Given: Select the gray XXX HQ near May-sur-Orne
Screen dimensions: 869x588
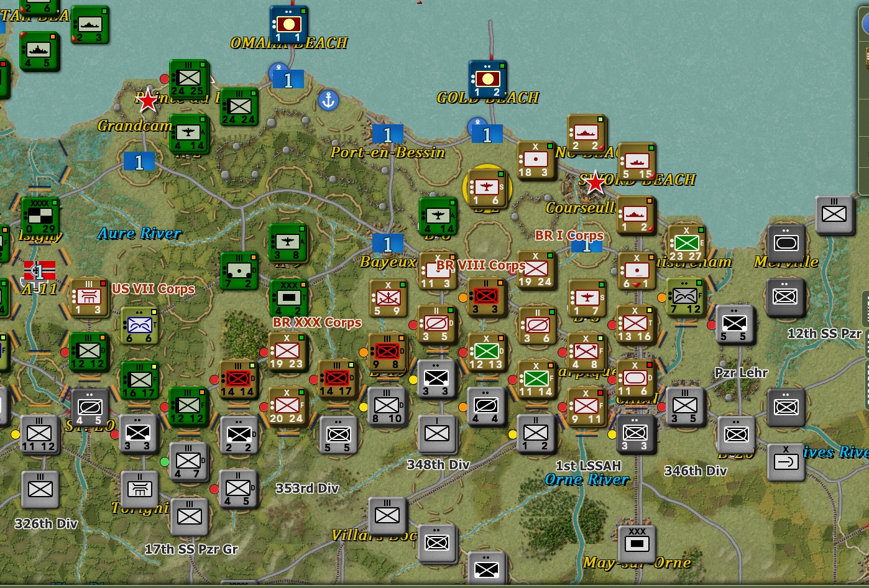Looking at the screenshot, I should 637,544.
